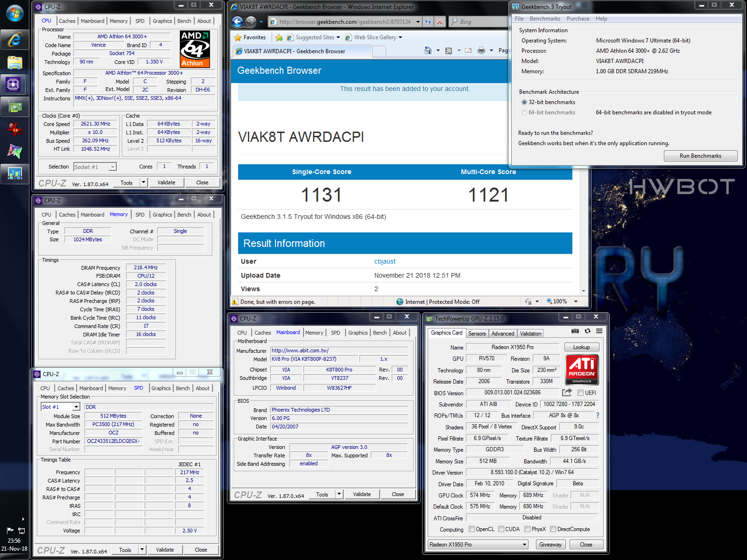Open Internet Explorer from the taskbar
747x560 pixels.
[15, 40]
